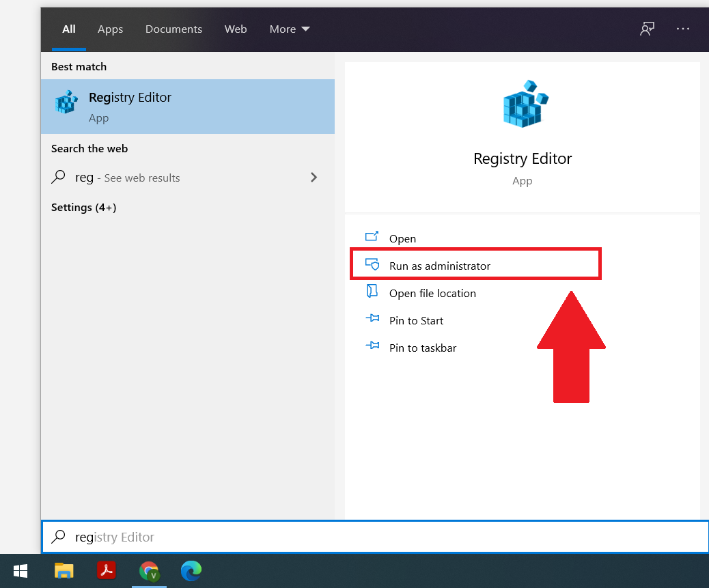Screen dimensions: 709x588
Task: Expand web results arrow for reg
Action: [x=314, y=177]
